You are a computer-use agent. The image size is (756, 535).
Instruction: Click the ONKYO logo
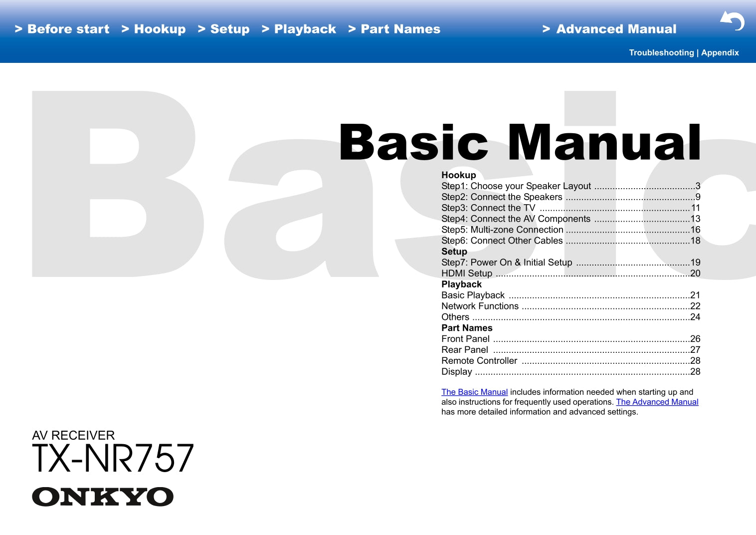(103, 497)
